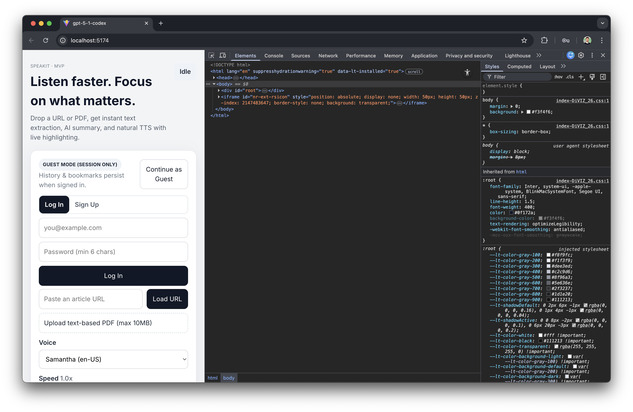This screenshot has width=633, height=412.
Task: Open a new browser tab
Action: point(160,23)
